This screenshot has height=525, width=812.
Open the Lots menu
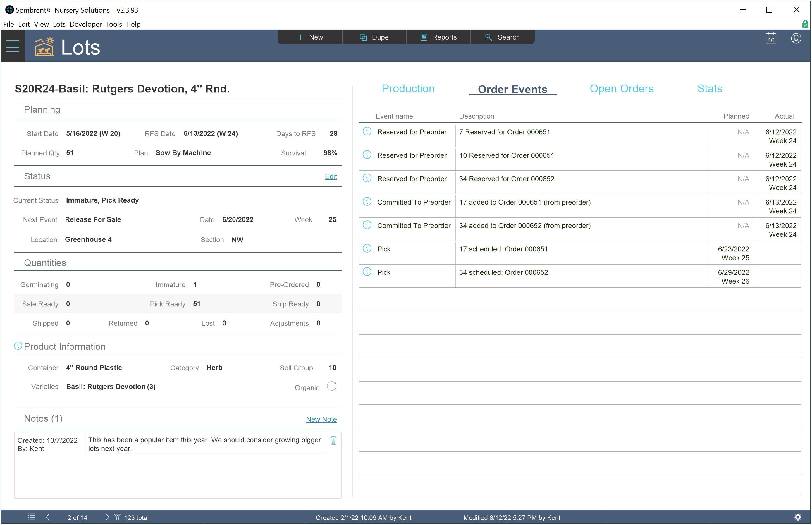coord(59,24)
